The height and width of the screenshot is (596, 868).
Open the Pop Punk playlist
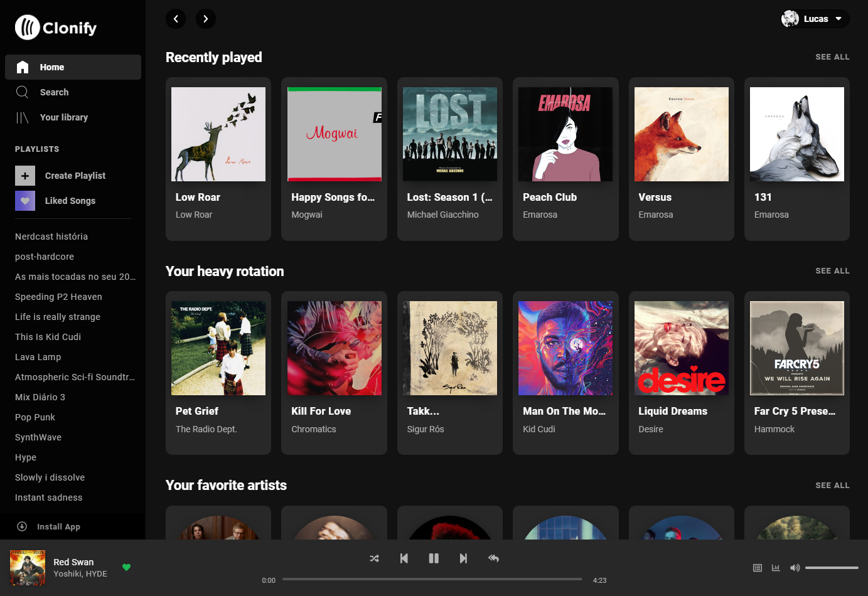35,417
